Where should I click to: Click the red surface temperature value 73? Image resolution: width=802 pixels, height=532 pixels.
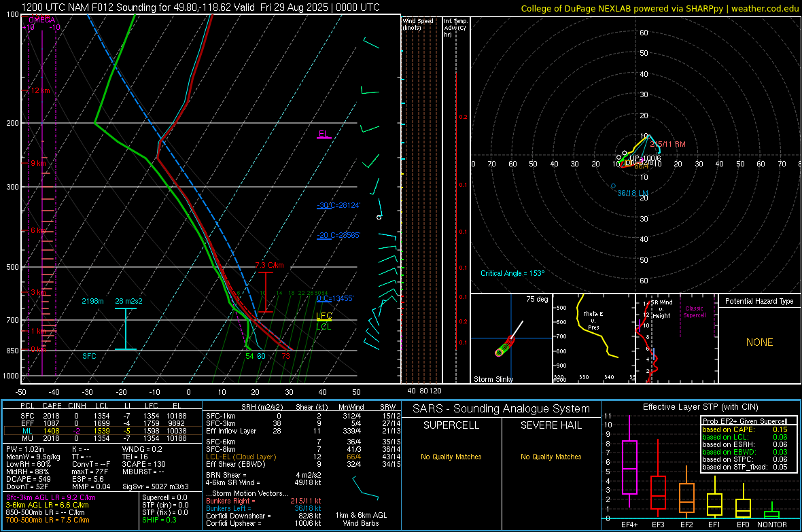tap(285, 356)
